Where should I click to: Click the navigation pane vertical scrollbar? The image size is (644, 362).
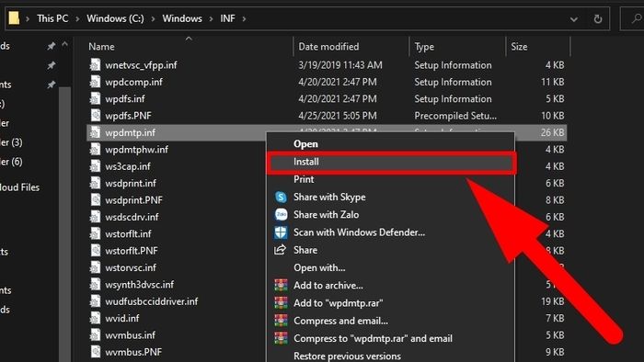64,205
